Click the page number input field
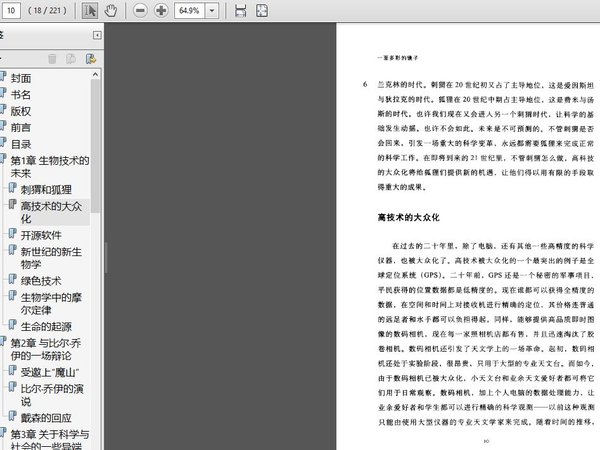 pyautogui.click(x=13, y=10)
